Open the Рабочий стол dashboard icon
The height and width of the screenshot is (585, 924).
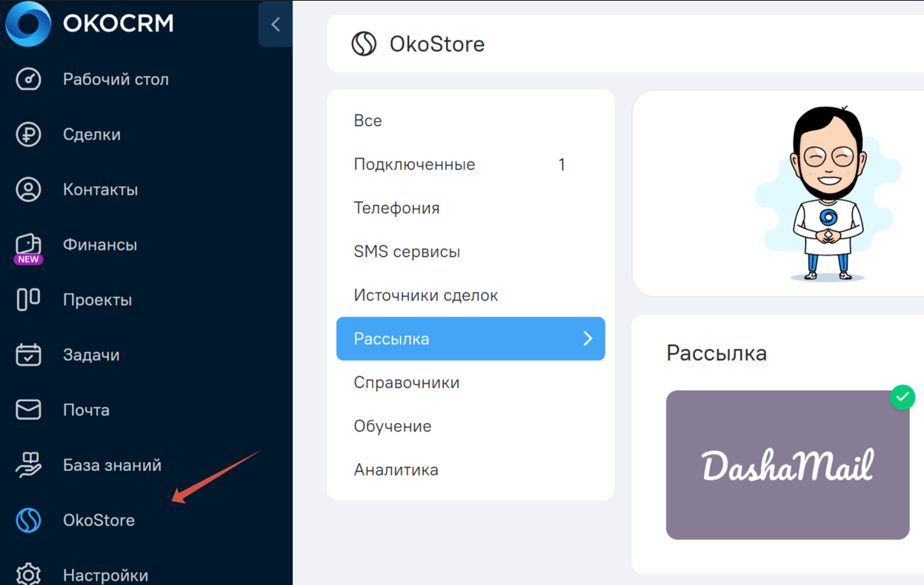pyautogui.click(x=28, y=79)
